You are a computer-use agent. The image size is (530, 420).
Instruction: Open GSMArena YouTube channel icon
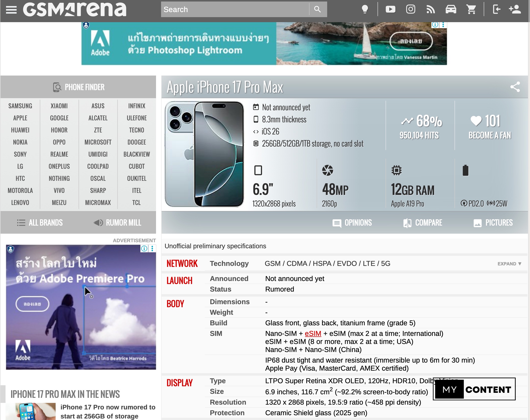tap(390, 9)
